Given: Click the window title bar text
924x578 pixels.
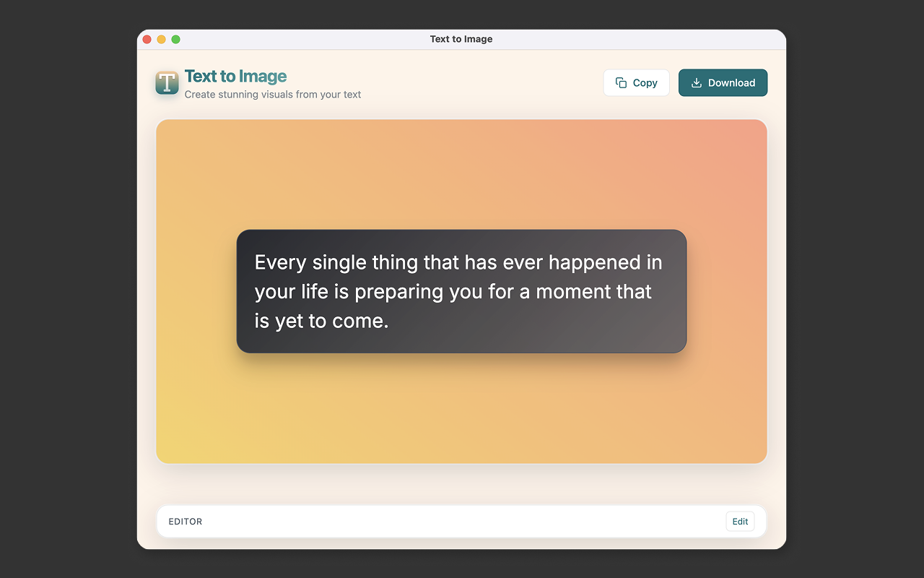Looking at the screenshot, I should point(461,39).
